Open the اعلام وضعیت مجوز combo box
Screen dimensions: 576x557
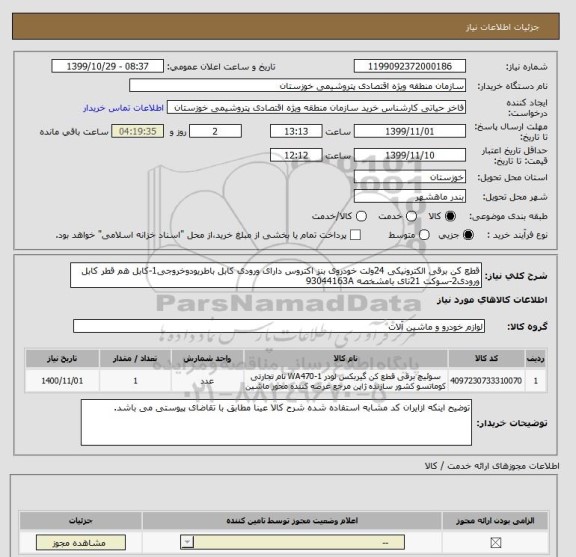292,542
